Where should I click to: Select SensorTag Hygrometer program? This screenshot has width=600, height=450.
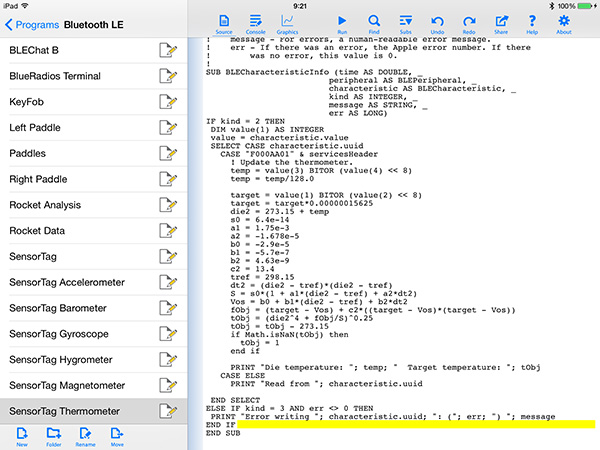94,359
